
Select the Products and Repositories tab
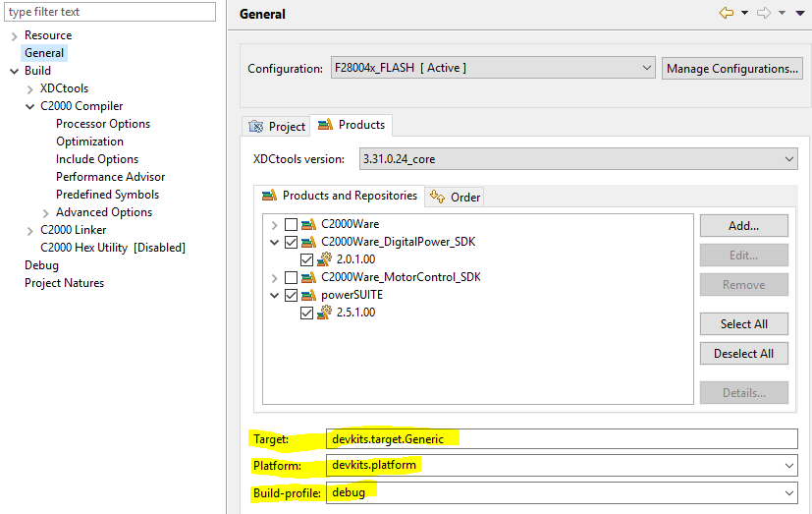(x=339, y=196)
